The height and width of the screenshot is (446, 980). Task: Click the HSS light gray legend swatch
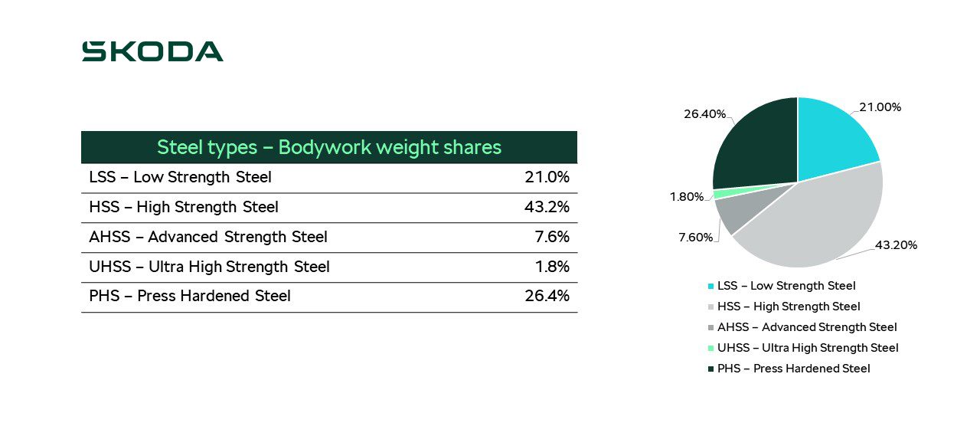710,307
